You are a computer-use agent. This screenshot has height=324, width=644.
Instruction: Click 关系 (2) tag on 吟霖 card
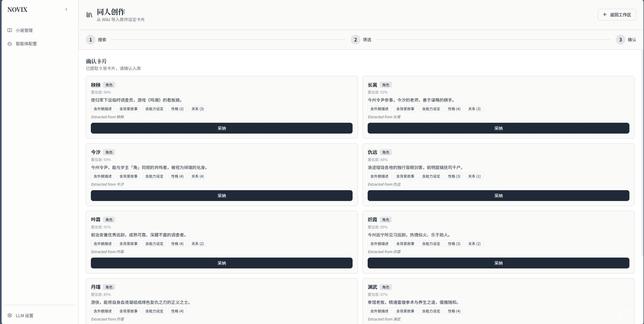coord(198,244)
